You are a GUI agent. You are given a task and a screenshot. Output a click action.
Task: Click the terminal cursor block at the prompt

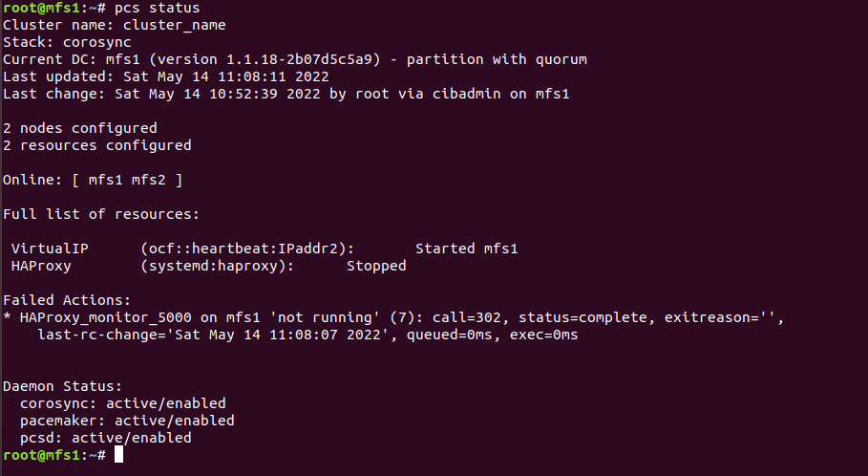coord(119,455)
